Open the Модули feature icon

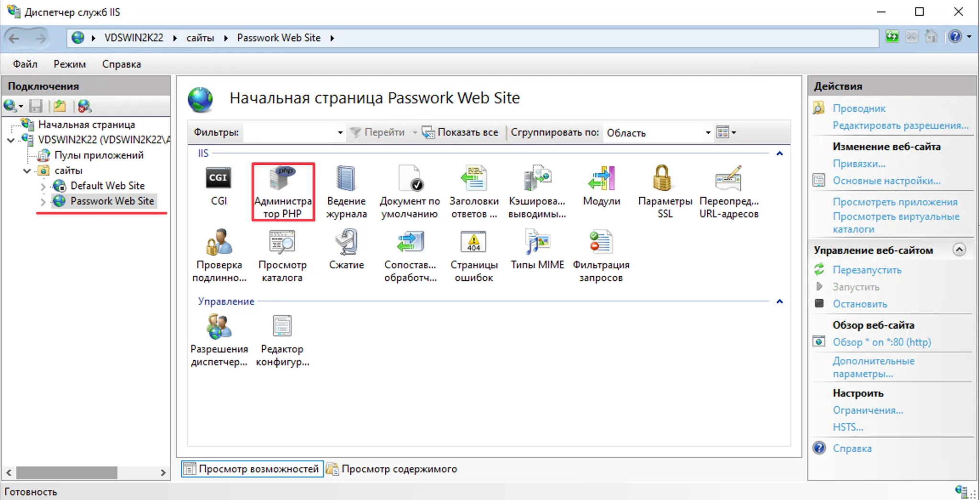pos(601,178)
